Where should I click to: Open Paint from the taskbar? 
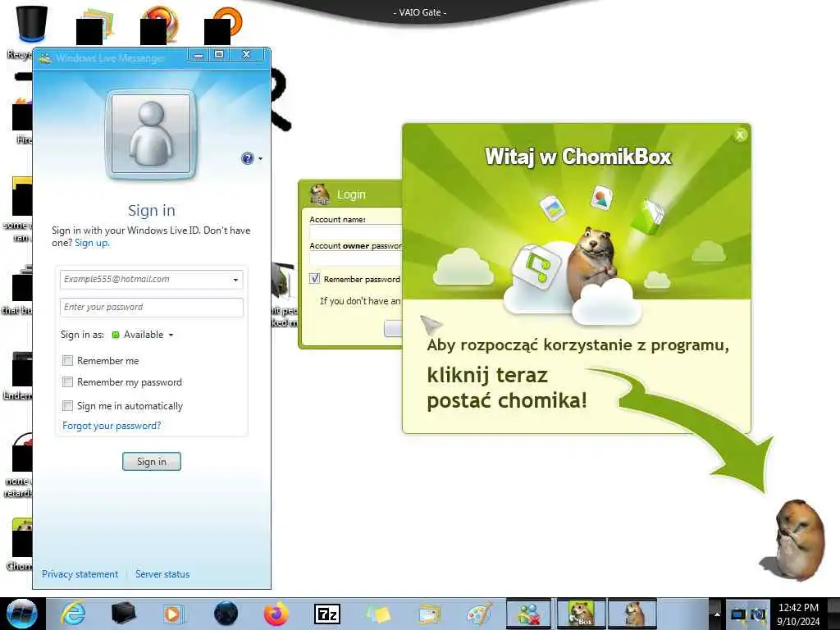pos(480,614)
